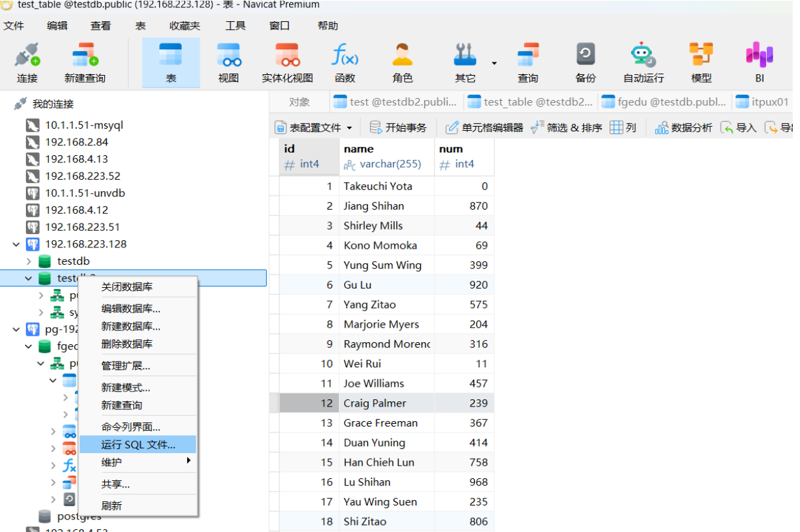Select the 视图 (View) toolbar icon
Image resolution: width=800 pixels, height=532 pixels.
click(x=228, y=62)
